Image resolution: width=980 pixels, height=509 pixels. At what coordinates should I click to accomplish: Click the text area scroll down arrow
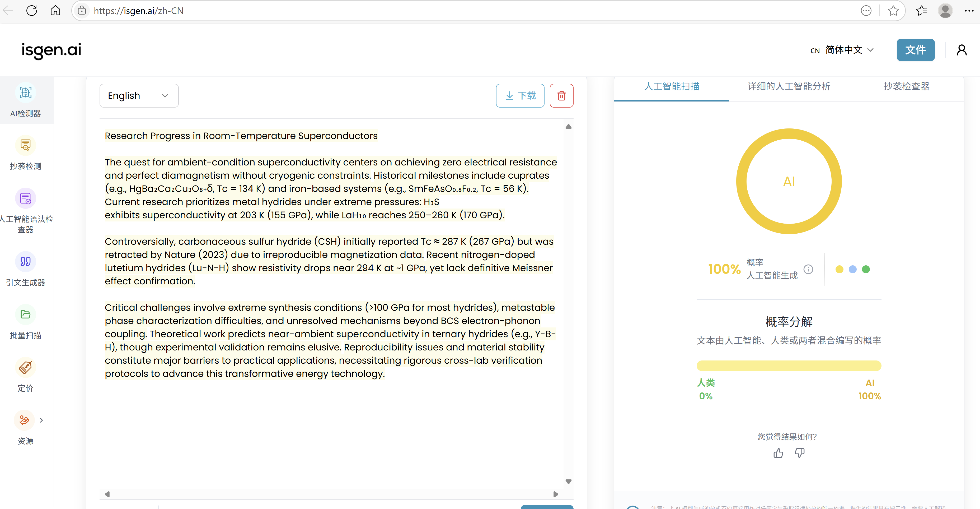[568, 482]
